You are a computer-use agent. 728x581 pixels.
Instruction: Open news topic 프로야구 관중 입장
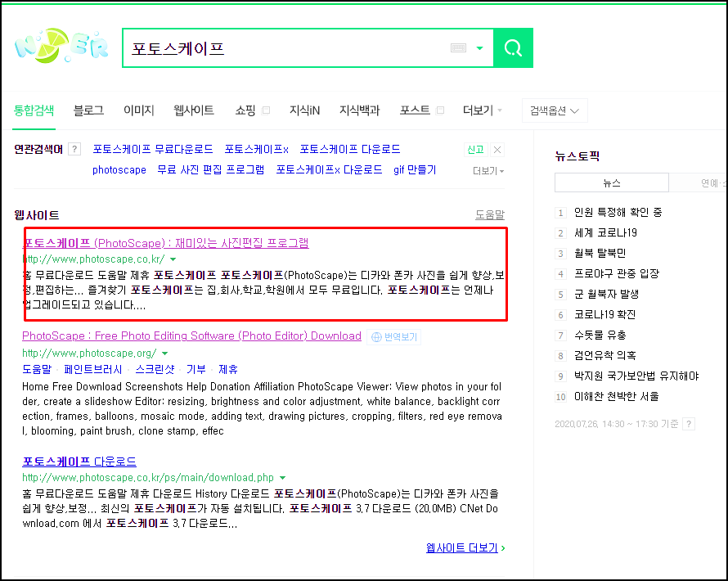point(617,273)
